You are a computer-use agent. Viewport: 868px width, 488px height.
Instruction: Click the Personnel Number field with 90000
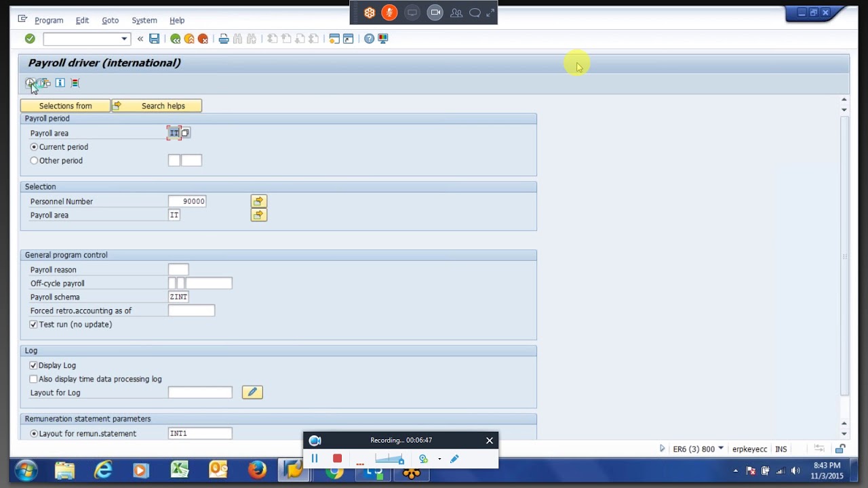tap(187, 201)
